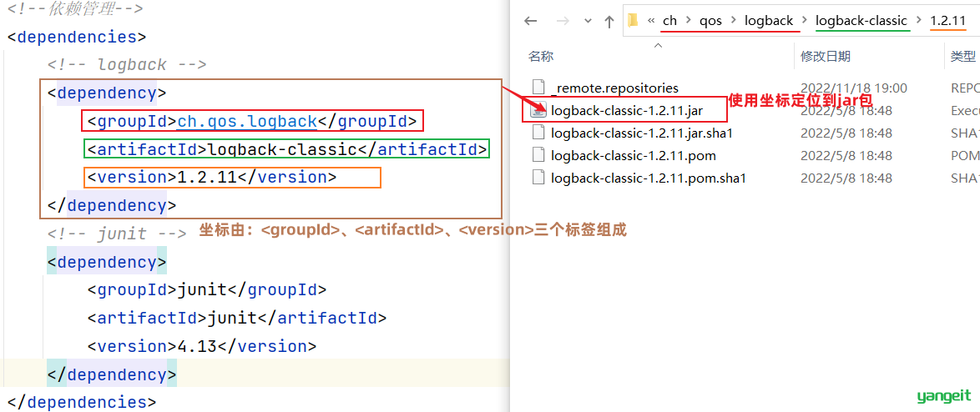Click the ch.qos.logback groupId text

247,121
